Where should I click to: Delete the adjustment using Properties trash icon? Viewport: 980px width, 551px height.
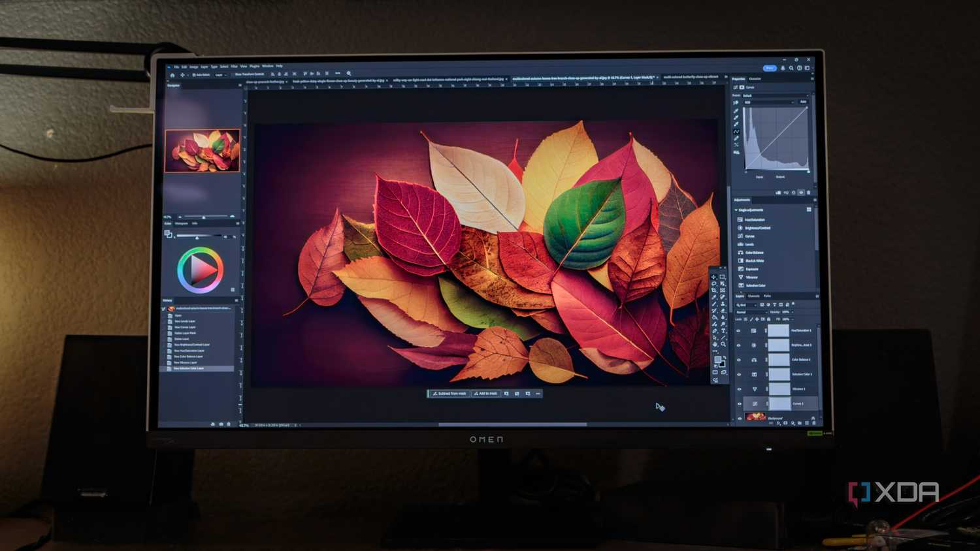point(809,193)
